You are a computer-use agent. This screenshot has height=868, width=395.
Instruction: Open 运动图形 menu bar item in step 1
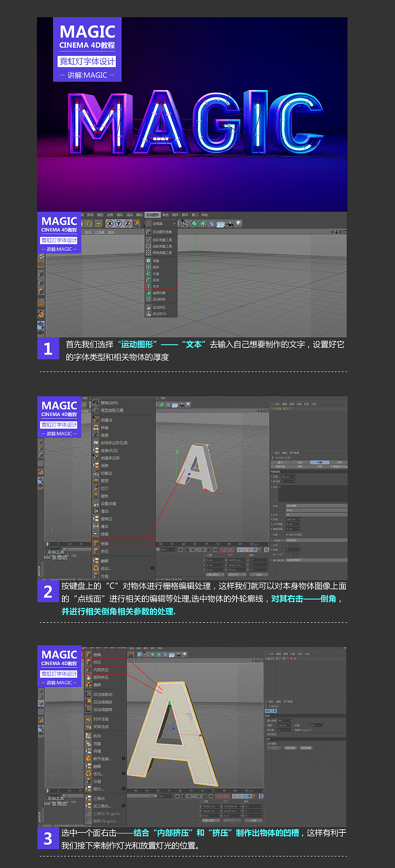(153, 215)
